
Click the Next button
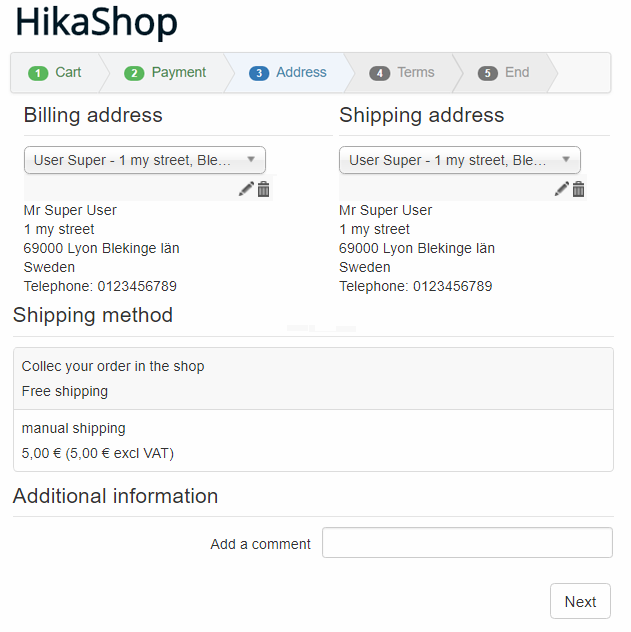pos(580,601)
